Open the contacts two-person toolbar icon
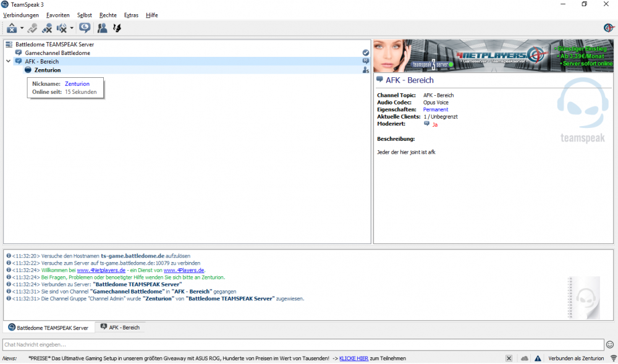This screenshot has height=364, width=618. (102, 28)
